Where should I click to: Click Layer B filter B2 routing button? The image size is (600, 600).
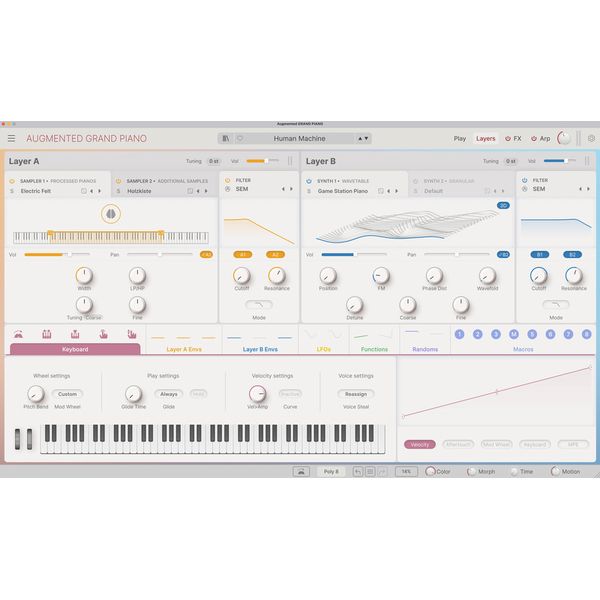click(572, 254)
